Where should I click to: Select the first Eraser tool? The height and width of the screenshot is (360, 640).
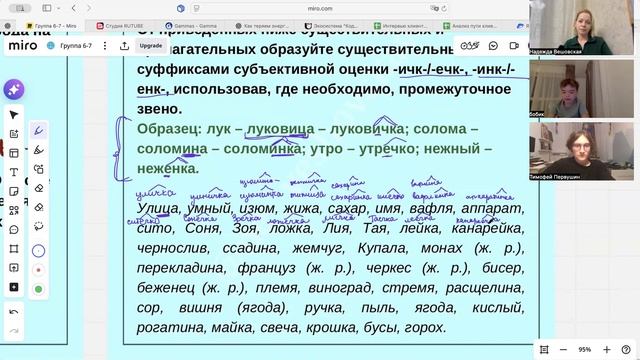(39, 188)
